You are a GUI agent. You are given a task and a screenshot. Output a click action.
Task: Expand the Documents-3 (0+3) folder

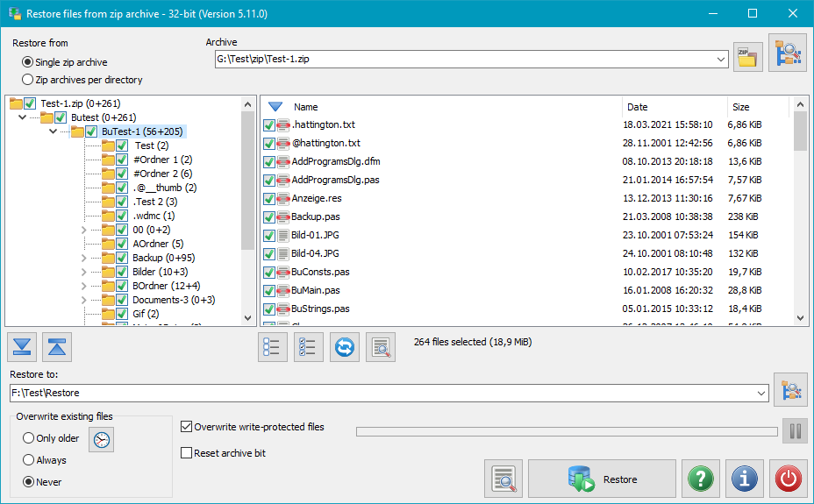tap(83, 300)
